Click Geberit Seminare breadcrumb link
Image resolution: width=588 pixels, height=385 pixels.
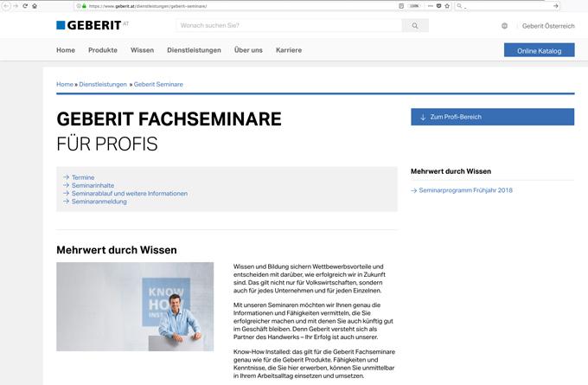(x=158, y=85)
